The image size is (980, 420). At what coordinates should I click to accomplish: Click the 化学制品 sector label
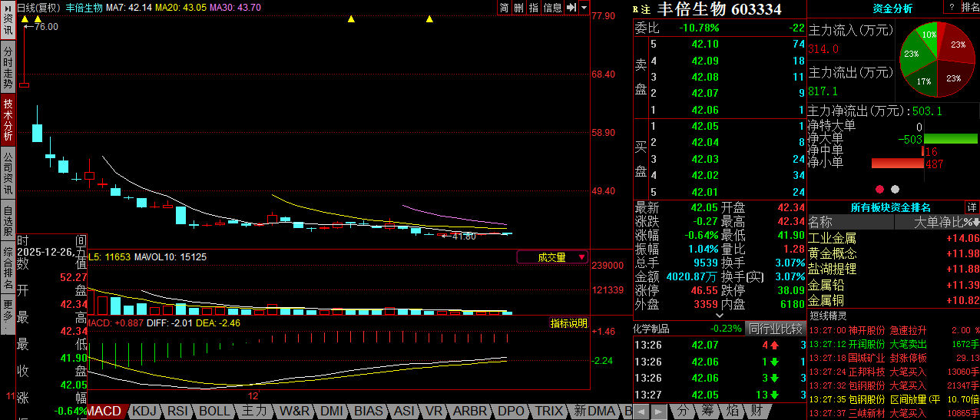651,329
